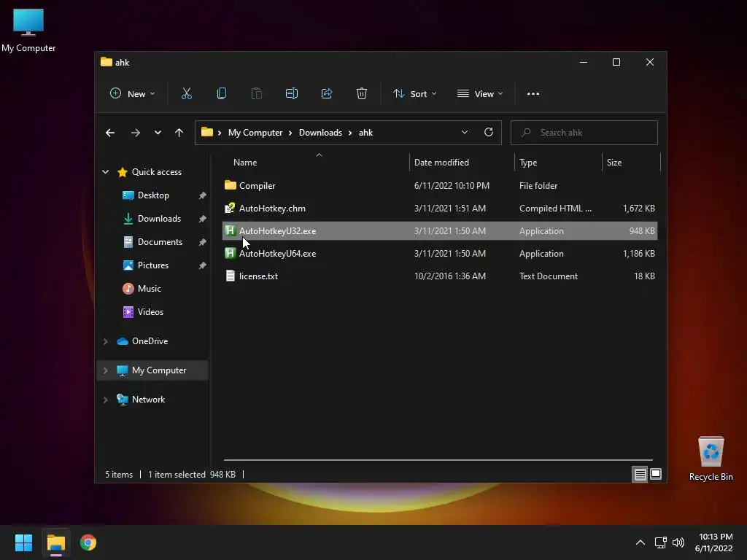Expand the Network tree node

tap(105, 400)
